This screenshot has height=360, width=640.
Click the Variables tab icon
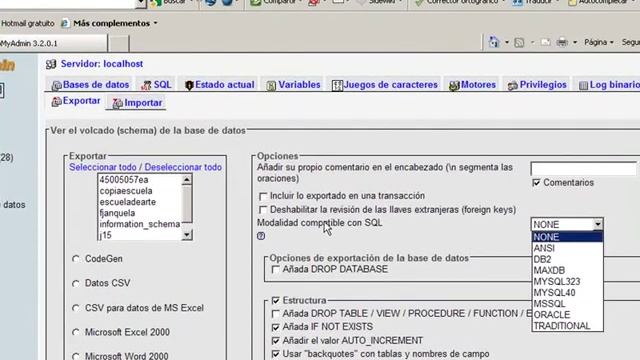pyautogui.click(x=271, y=85)
